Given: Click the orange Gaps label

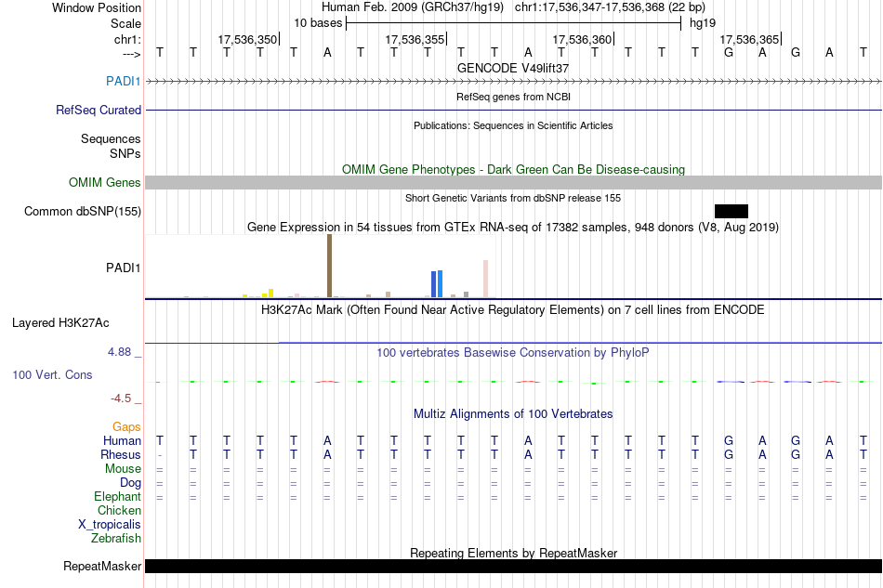Looking at the screenshot, I should tap(126, 426).
